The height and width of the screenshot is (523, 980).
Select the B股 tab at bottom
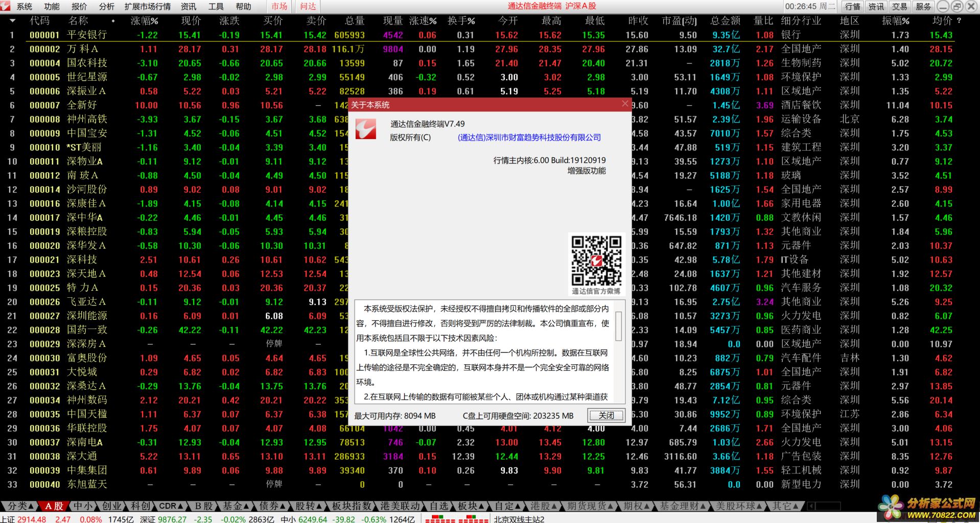(203, 506)
